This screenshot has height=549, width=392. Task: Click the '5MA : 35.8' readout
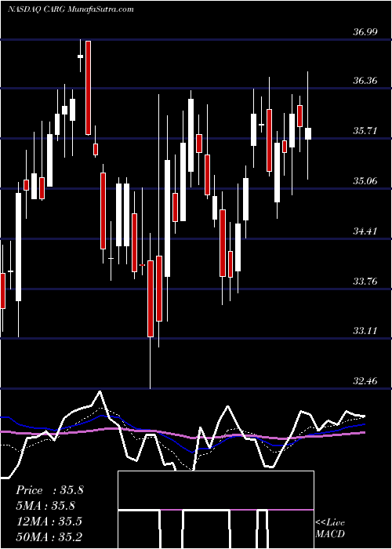pos(45,506)
